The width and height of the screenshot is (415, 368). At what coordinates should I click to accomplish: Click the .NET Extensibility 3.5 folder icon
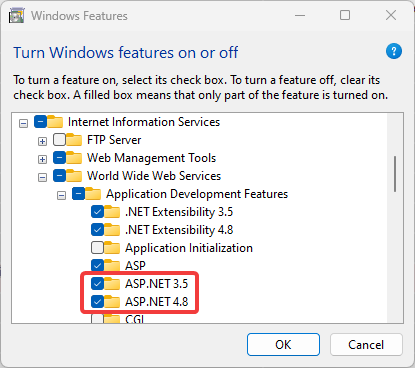pyautogui.click(x=112, y=212)
